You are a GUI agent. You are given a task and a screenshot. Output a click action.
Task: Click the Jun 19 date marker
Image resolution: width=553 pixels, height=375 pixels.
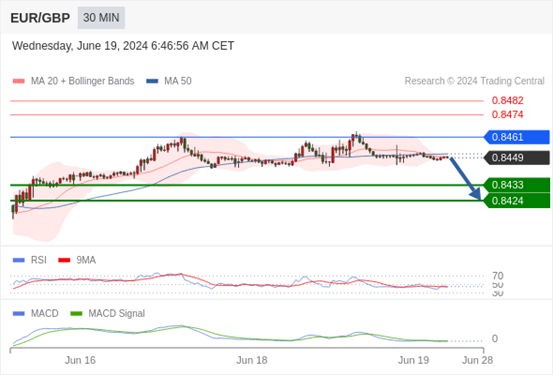(413, 360)
